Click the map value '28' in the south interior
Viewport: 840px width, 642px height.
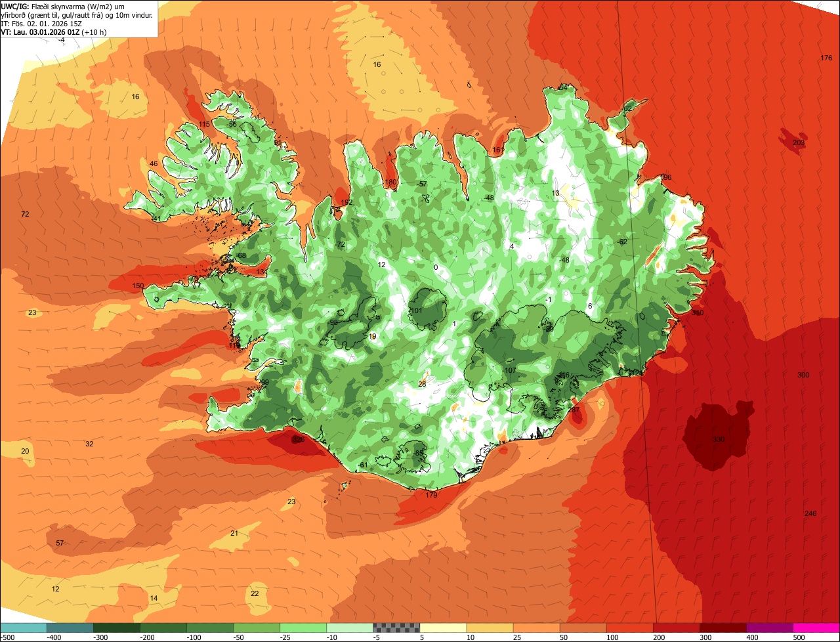click(x=422, y=384)
